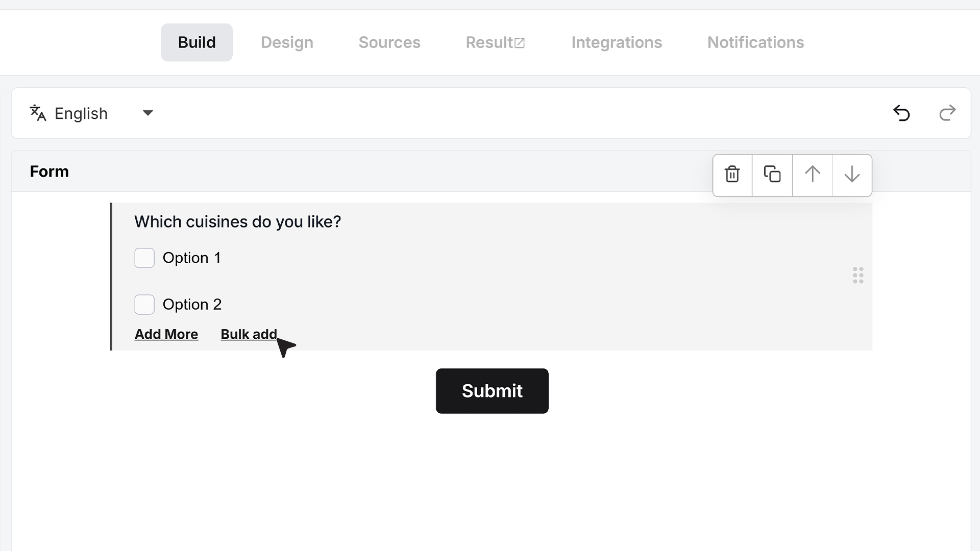Open the Result tab's external link icon
980x551 pixels.
(x=520, y=43)
